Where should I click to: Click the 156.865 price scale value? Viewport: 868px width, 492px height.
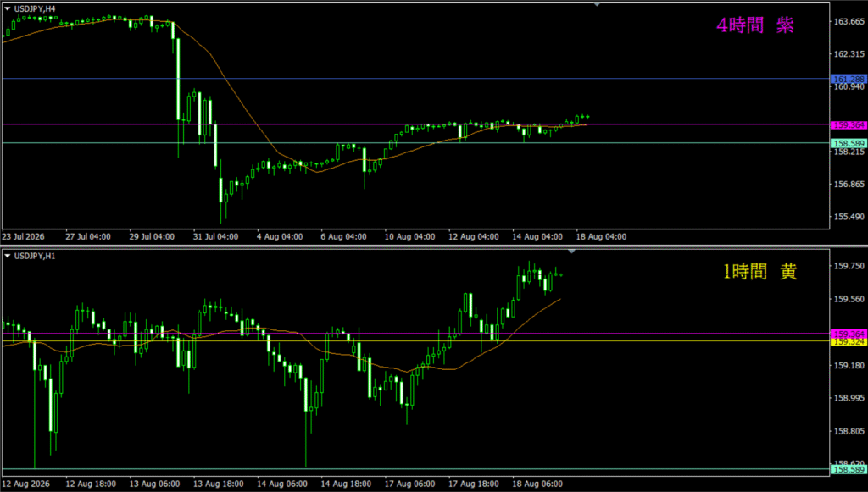(849, 184)
